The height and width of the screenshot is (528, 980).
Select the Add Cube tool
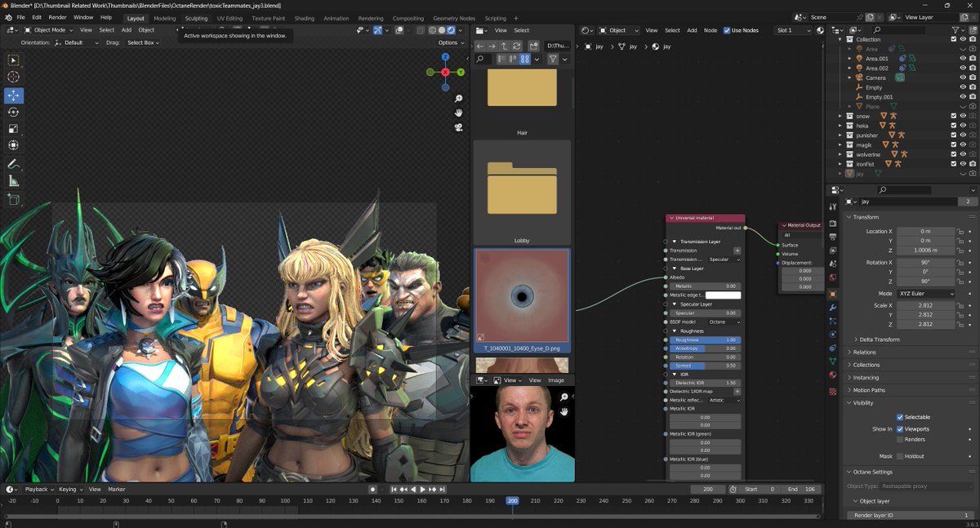pos(14,199)
